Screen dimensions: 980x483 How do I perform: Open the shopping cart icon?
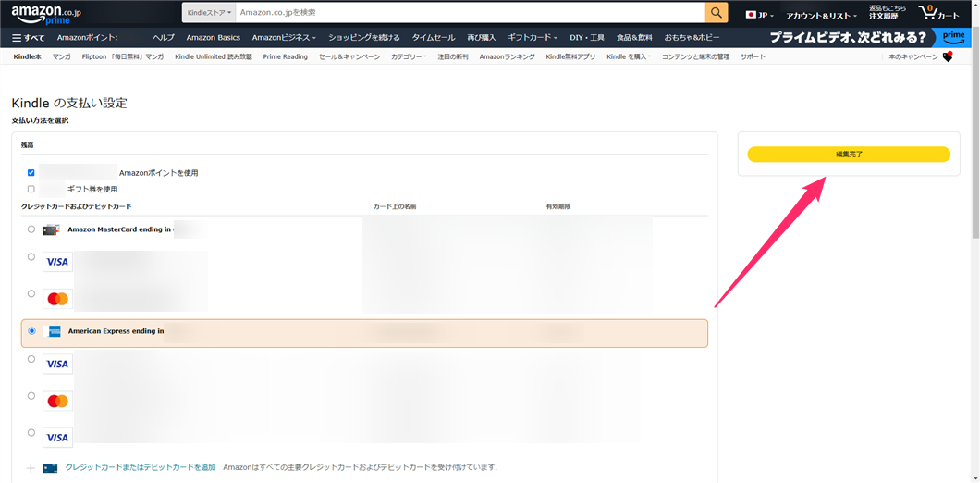(938, 13)
